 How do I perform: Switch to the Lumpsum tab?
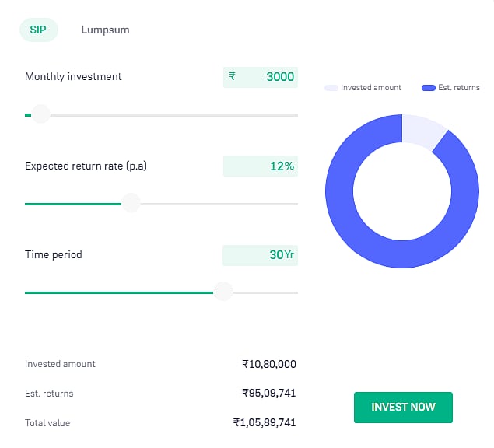pos(105,30)
